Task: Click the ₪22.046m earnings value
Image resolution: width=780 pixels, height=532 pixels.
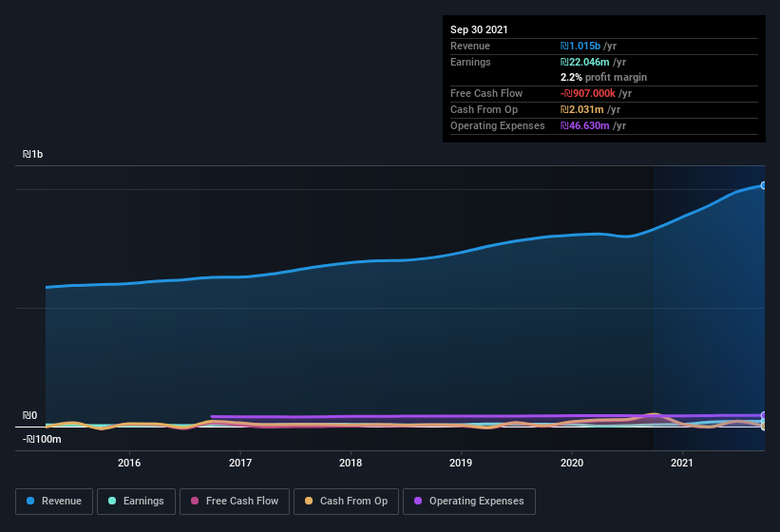Action: pos(584,62)
